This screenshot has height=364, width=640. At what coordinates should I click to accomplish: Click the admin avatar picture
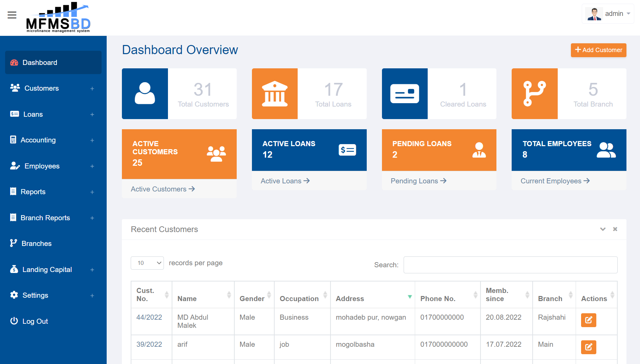594,14
